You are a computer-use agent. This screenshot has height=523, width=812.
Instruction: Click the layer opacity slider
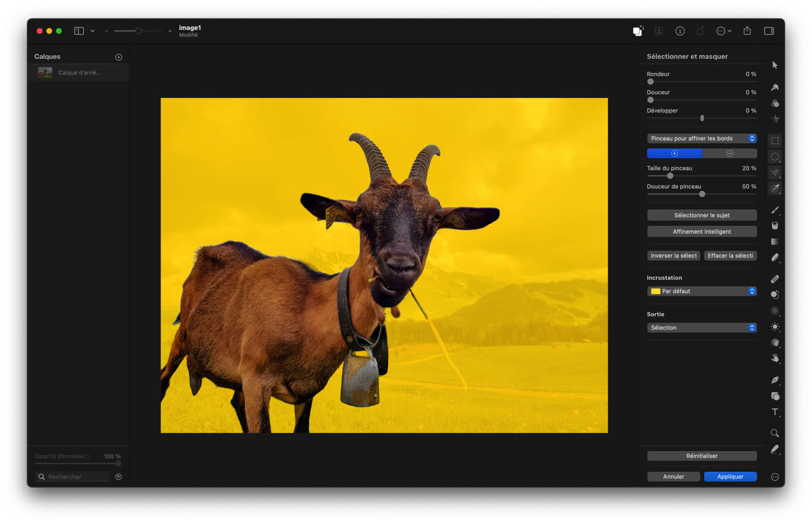pos(78,464)
